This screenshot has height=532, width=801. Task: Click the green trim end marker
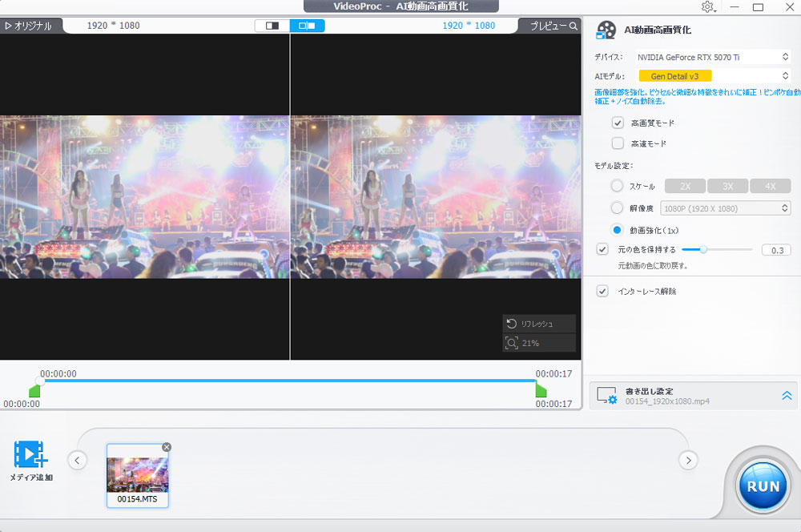pyautogui.click(x=541, y=391)
